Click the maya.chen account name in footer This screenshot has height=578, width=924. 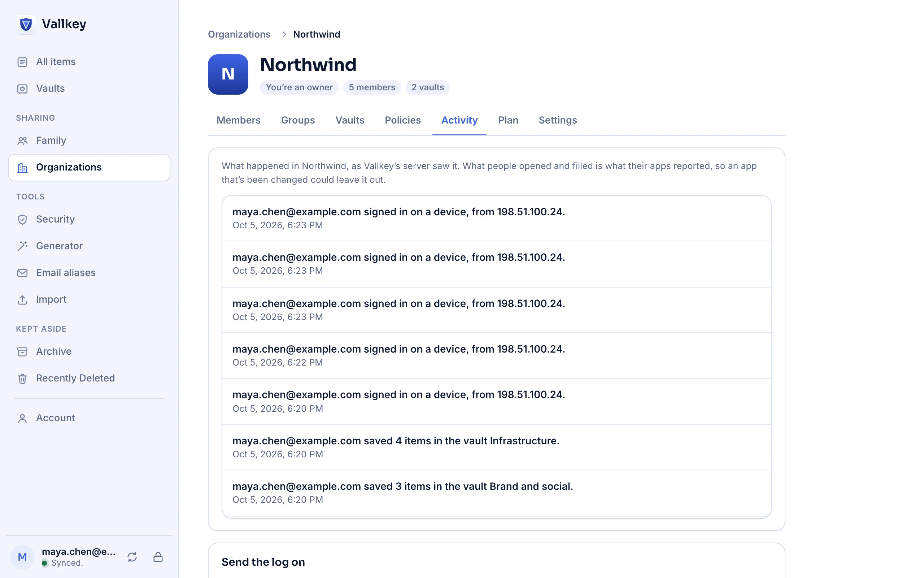coord(79,552)
